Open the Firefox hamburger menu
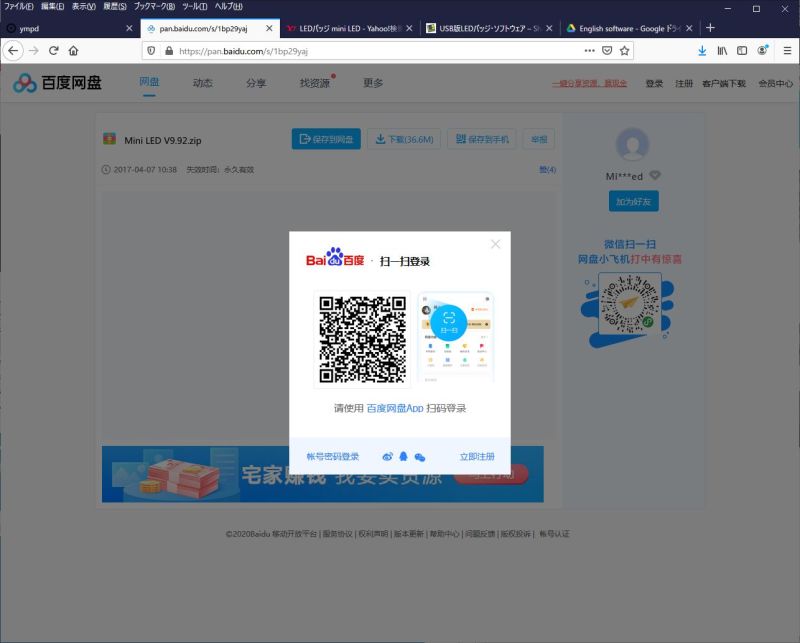This screenshot has height=643, width=800. point(787,50)
